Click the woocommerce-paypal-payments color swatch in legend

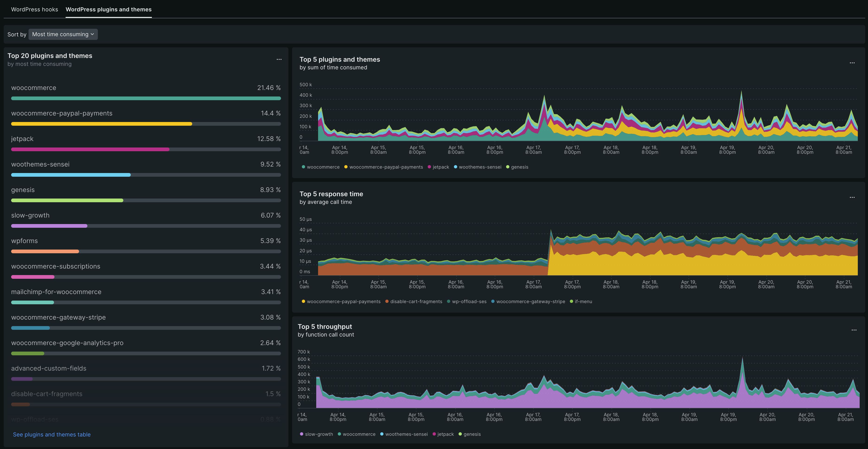pyautogui.click(x=346, y=167)
